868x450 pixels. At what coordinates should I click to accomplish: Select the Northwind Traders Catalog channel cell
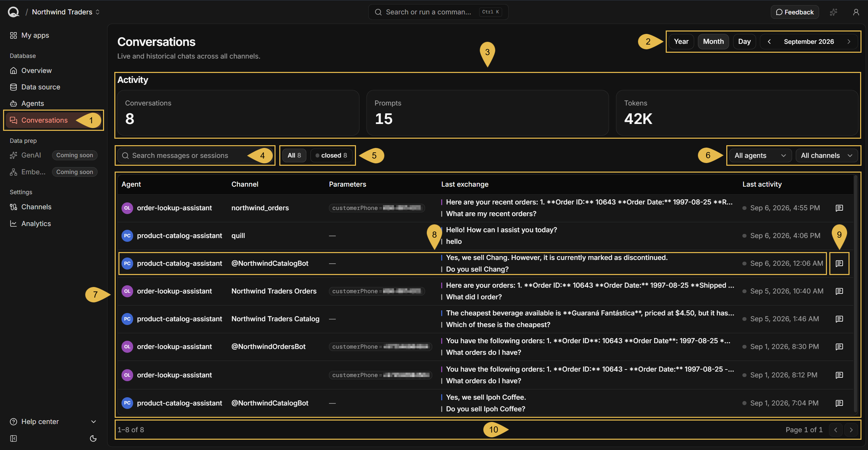click(x=275, y=319)
